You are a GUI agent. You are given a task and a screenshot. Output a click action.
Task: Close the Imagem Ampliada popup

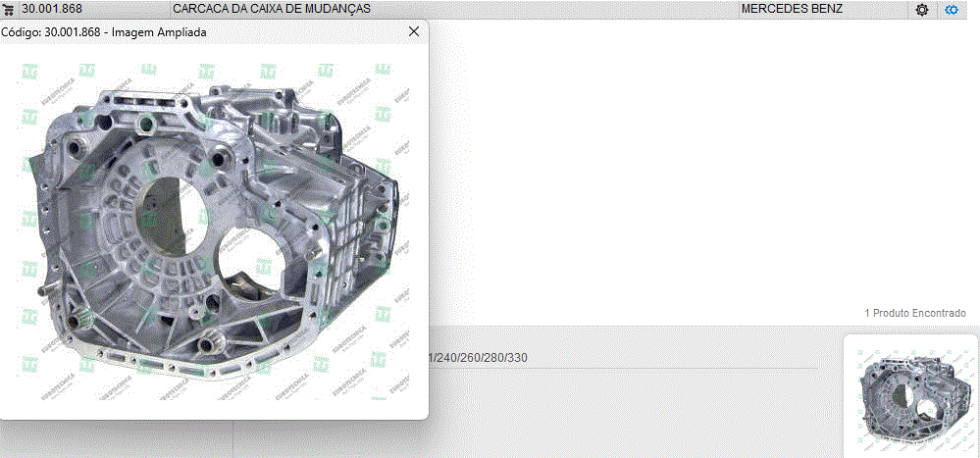point(414,31)
